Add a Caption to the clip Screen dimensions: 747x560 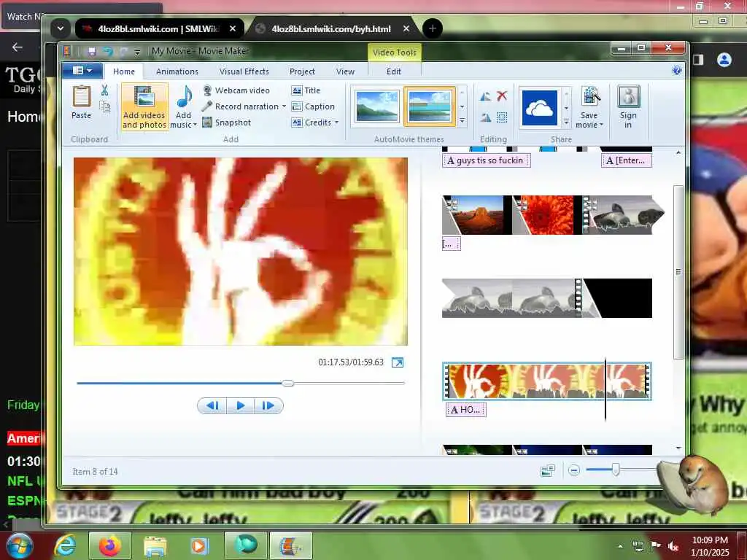point(313,106)
